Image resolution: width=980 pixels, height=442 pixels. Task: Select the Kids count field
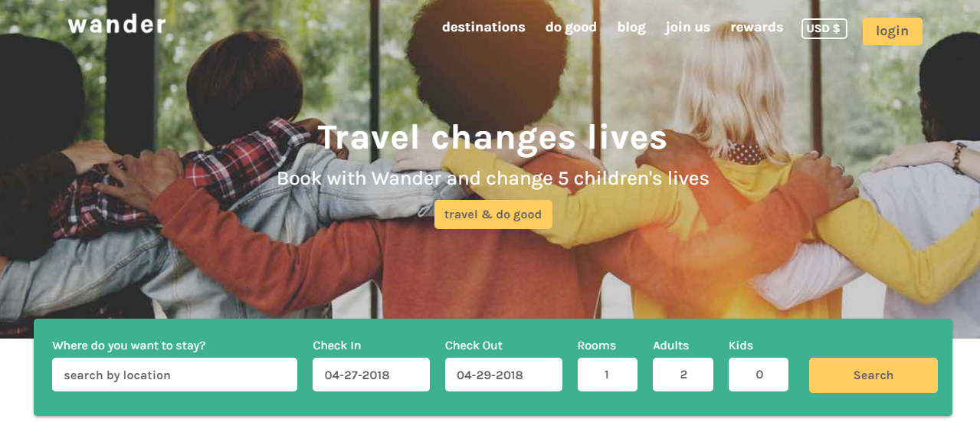click(759, 375)
